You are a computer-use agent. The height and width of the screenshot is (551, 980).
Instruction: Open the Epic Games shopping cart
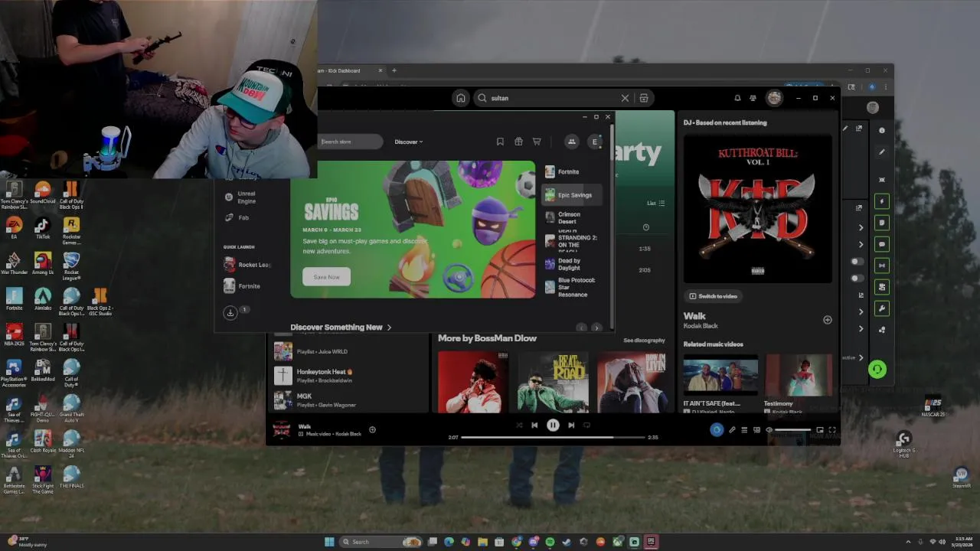tap(537, 142)
